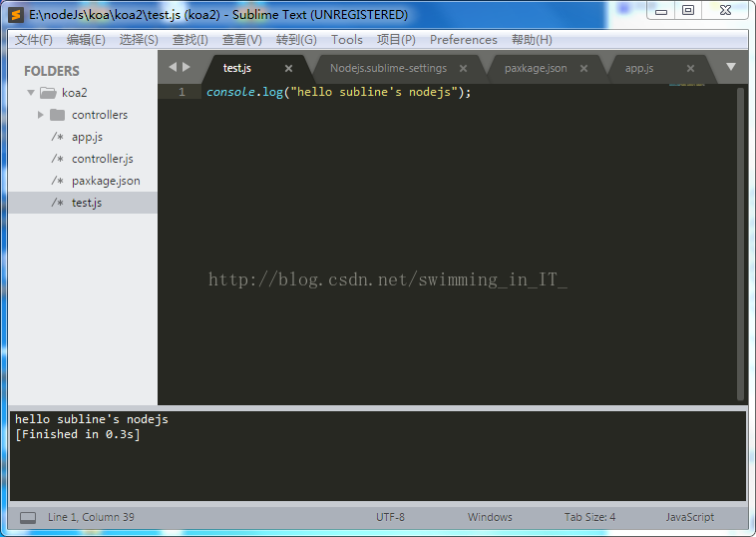Open the Tools menu
The height and width of the screenshot is (537, 756).
(x=347, y=40)
